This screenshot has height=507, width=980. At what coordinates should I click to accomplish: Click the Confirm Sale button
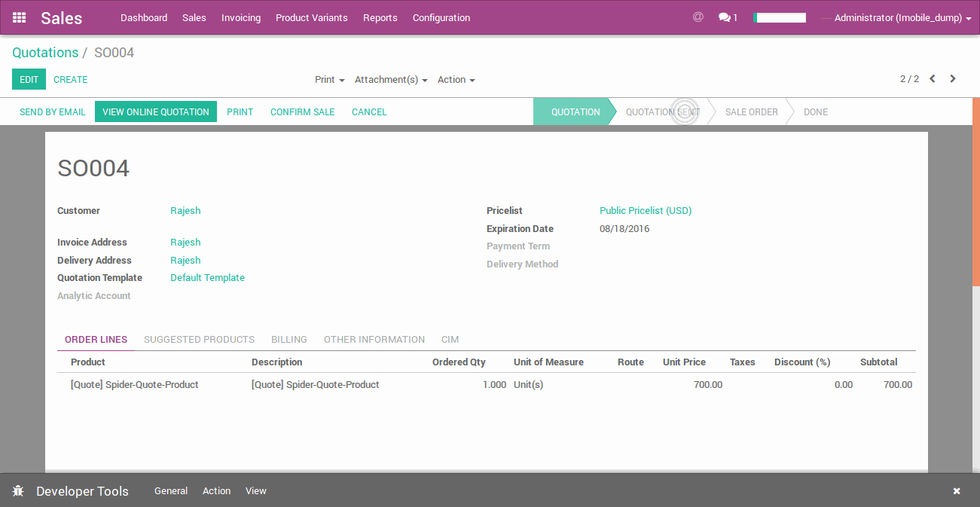pos(302,112)
